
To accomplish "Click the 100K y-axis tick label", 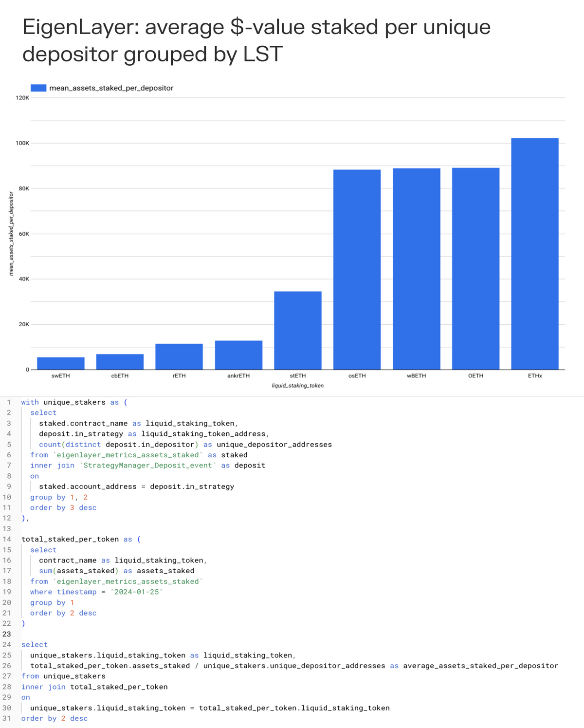I will click(22, 143).
